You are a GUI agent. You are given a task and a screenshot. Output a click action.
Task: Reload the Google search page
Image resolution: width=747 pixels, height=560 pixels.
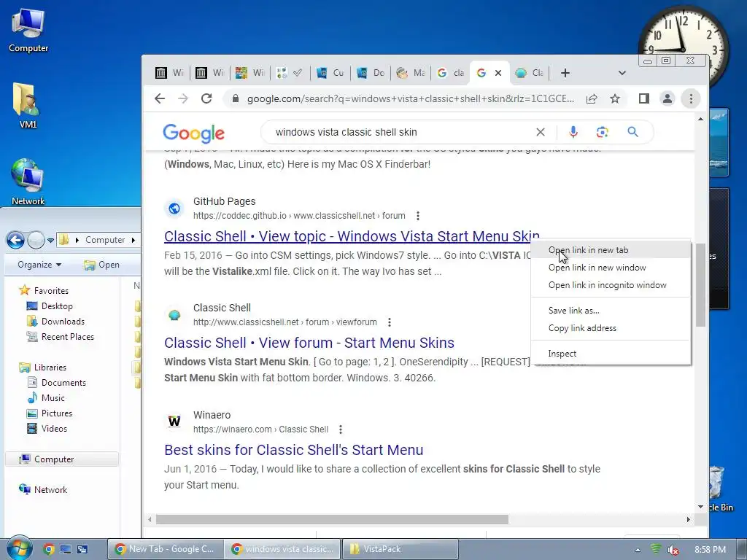coord(206,98)
